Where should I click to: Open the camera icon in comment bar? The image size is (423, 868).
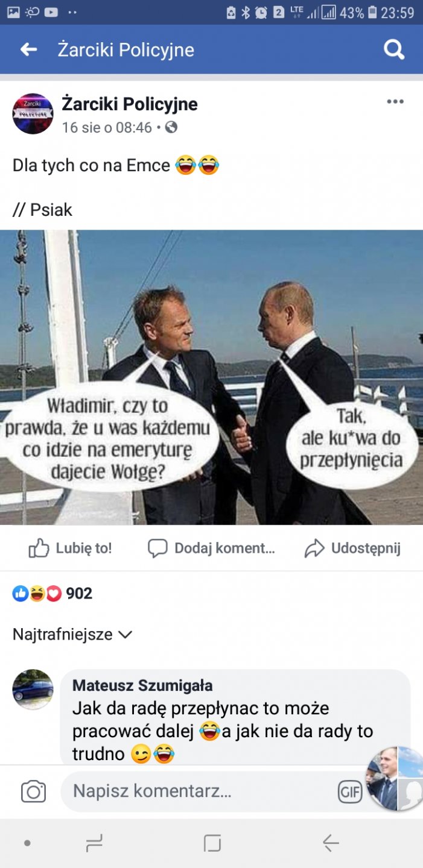(33, 791)
